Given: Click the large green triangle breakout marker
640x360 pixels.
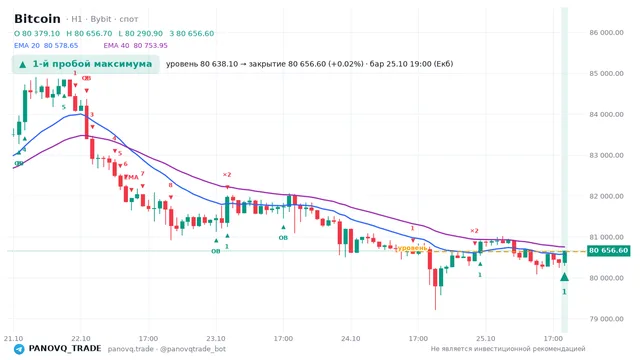Looking at the screenshot, I should click(564, 277).
